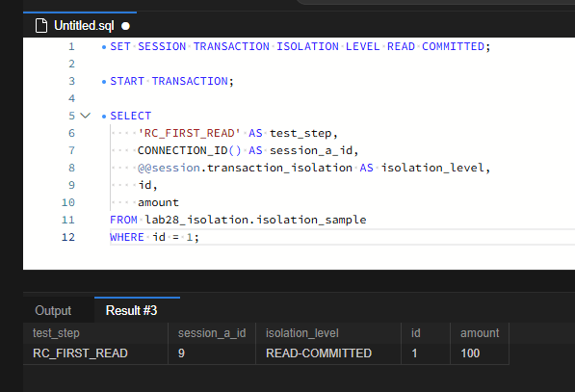This screenshot has height=392, width=575.
Task: Select the id result cell with value 1
Action: (426, 353)
